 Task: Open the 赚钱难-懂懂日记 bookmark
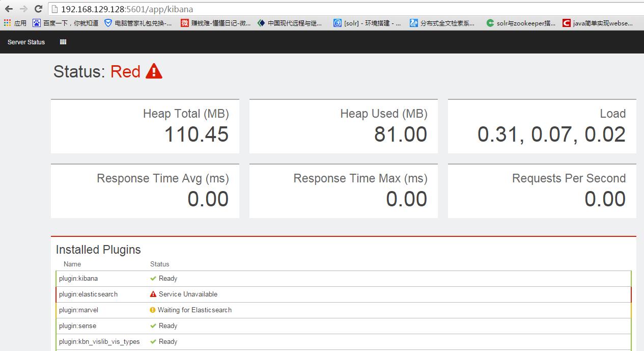[x=216, y=23]
